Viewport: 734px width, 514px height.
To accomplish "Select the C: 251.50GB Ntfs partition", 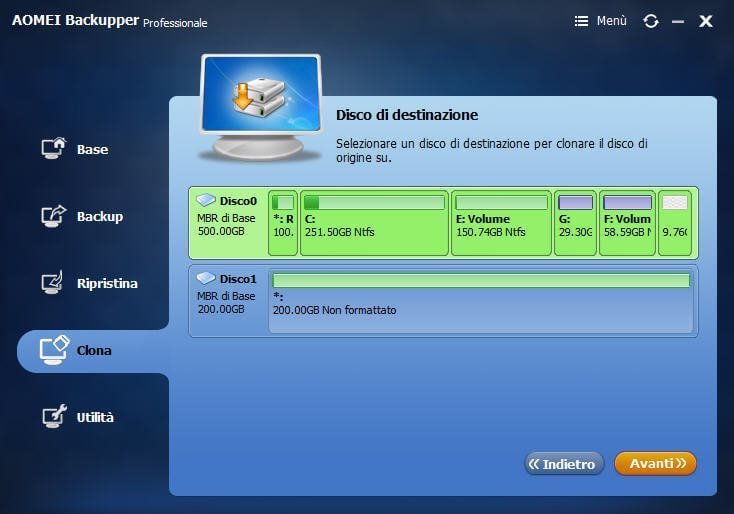I will [374, 223].
